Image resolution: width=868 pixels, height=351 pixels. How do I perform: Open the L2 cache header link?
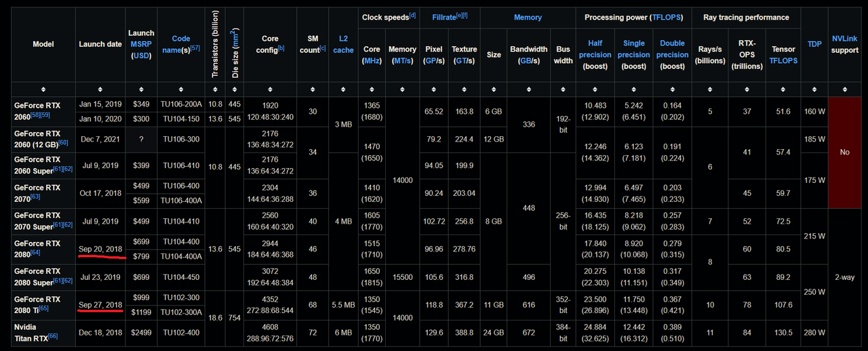(x=343, y=44)
